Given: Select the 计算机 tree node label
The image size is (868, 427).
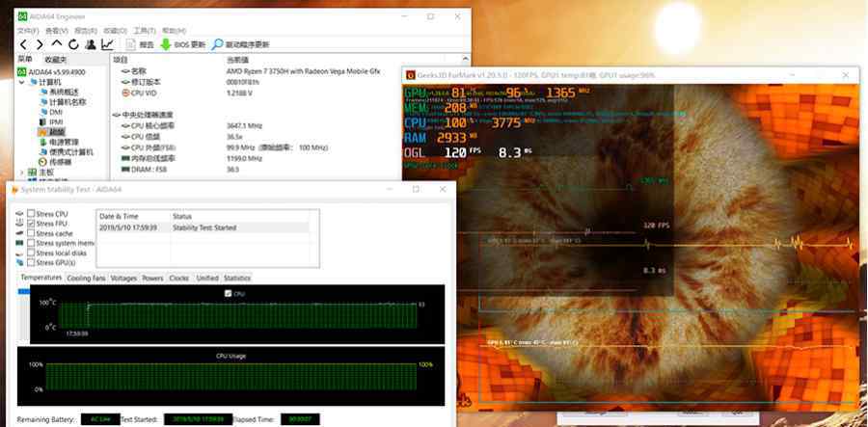Looking at the screenshot, I should click(50, 82).
